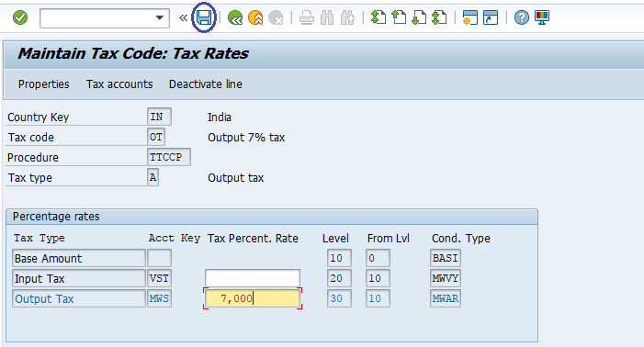Screen dimensions: 644x347
Task: Click the 'Output tax' type description
Action: click(236, 178)
